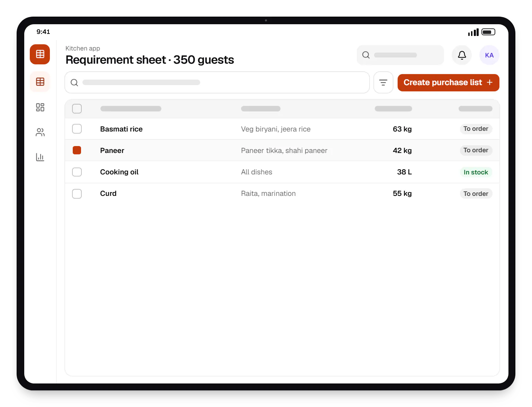Open the KA profile avatar
The image size is (532, 407).
point(489,55)
